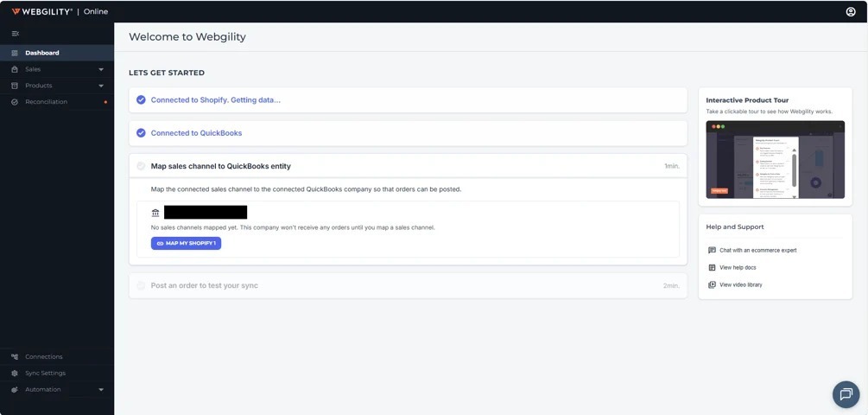Click the Connections icon in sidebar

(15, 357)
